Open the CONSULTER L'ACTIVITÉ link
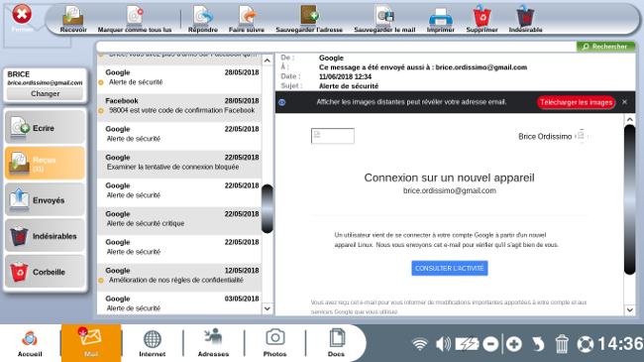 coord(450,268)
